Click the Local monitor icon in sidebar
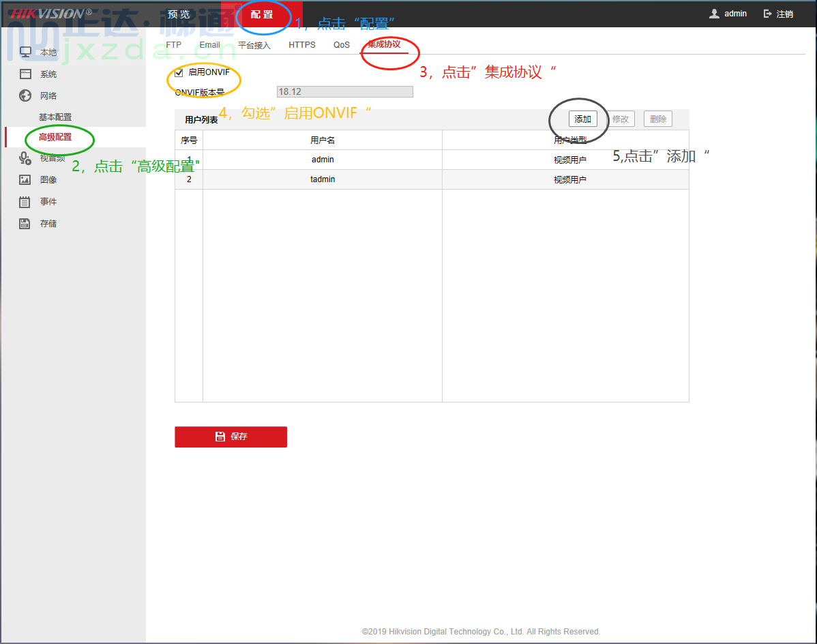This screenshot has width=817, height=644. click(x=25, y=53)
